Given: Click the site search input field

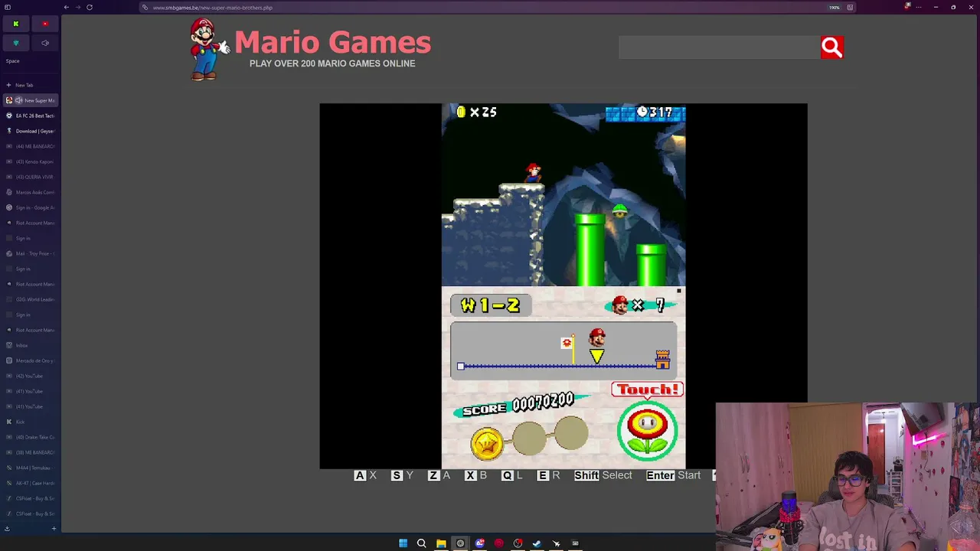Looking at the screenshot, I should [719, 47].
